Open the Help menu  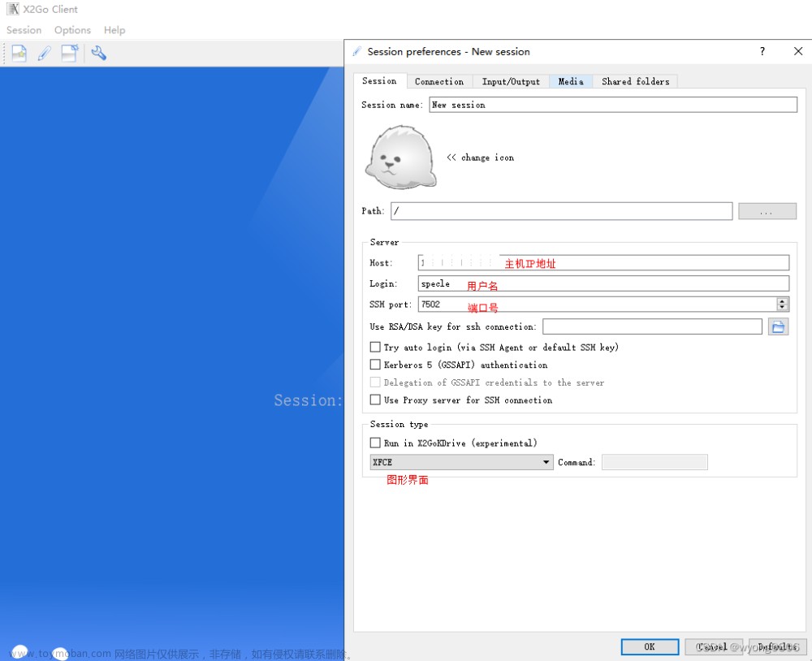pyautogui.click(x=114, y=30)
